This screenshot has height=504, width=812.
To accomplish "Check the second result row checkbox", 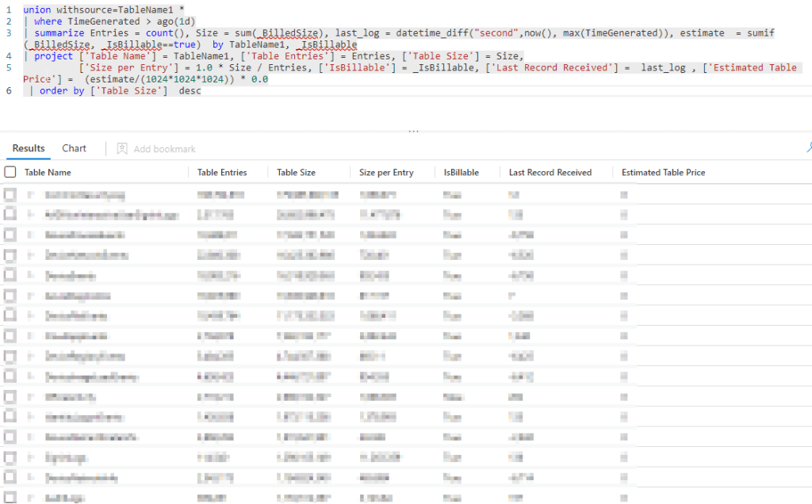I will coord(10,214).
